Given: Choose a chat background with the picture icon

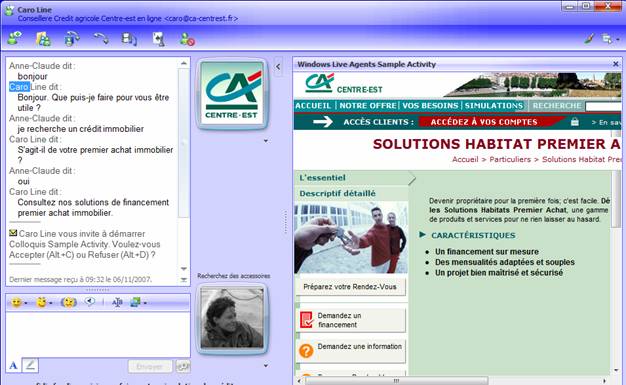Looking at the screenshot, I should [135, 302].
